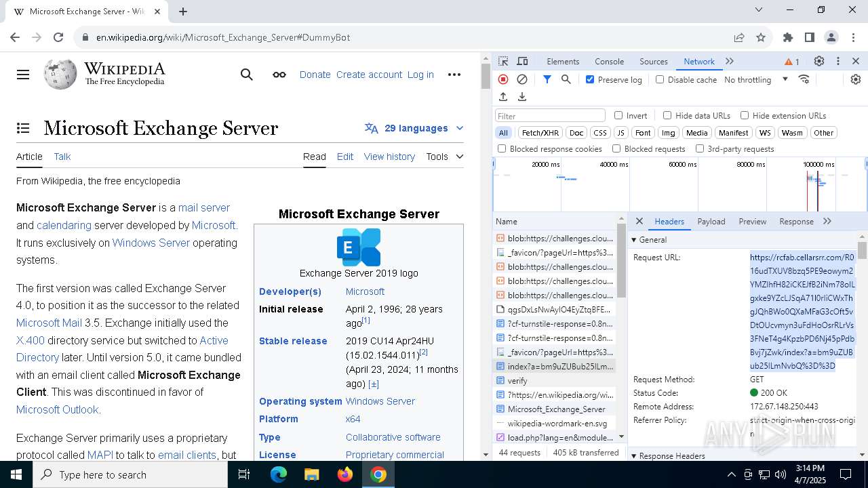Viewport: 868px width, 488px height.
Task: Open Microsoft Edge from the taskbar
Action: [279, 474]
